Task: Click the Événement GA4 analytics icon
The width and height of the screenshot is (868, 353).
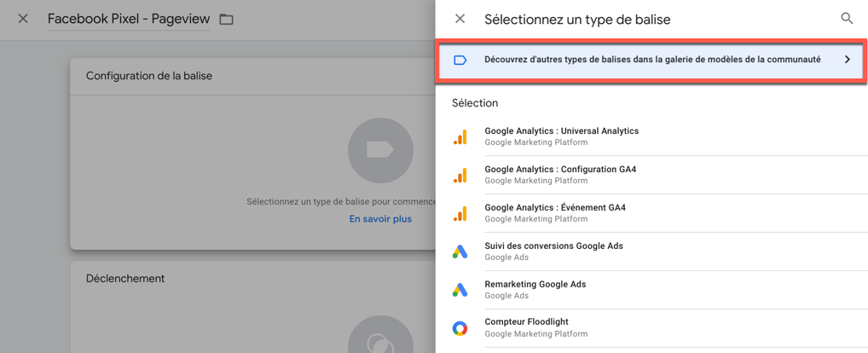Action: (460, 213)
